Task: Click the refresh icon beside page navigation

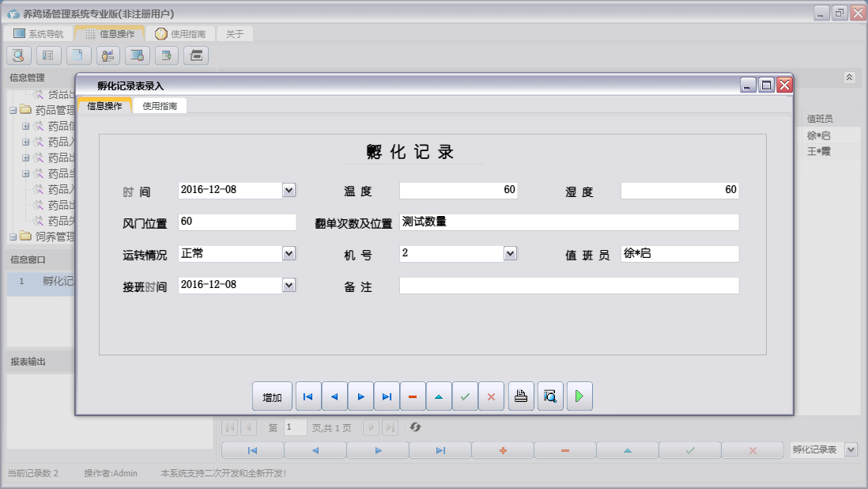Action: coord(415,427)
